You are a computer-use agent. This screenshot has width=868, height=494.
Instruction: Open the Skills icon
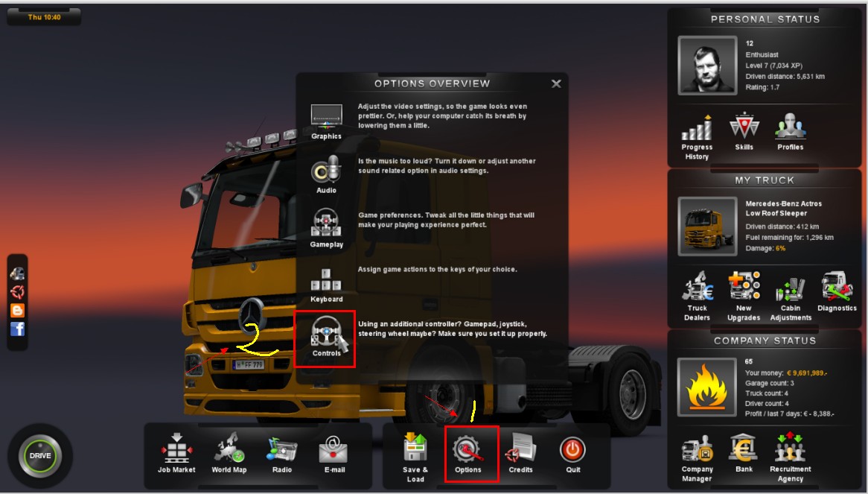pyautogui.click(x=744, y=126)
